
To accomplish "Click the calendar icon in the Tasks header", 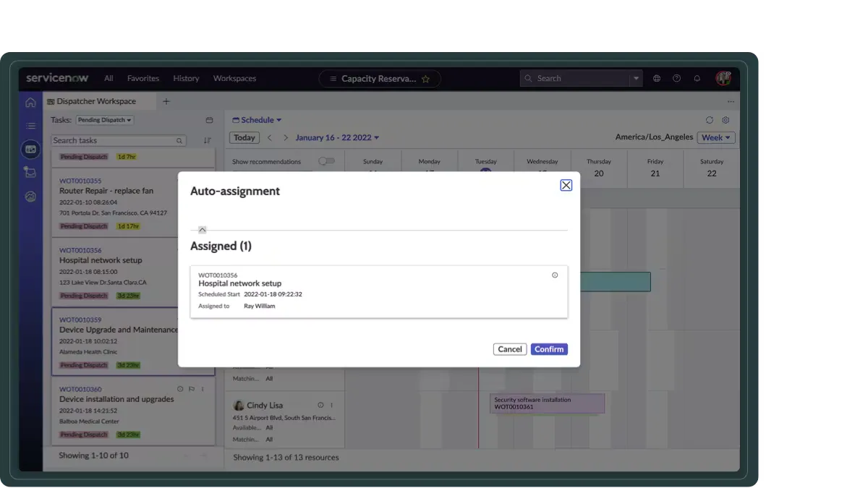I will click(x=210, y=120).
